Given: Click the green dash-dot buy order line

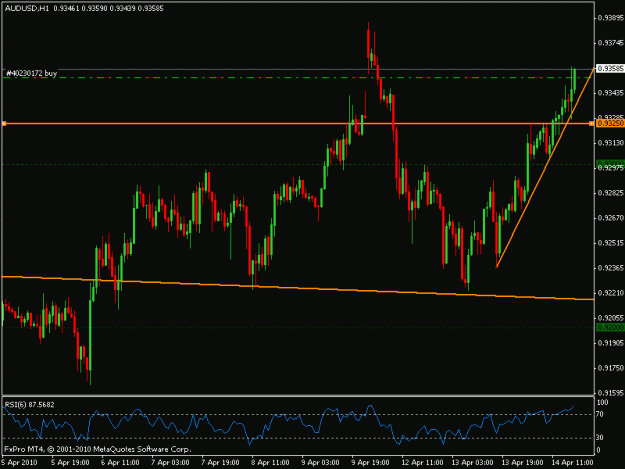Looking at the screenshot, I should 297,78.
